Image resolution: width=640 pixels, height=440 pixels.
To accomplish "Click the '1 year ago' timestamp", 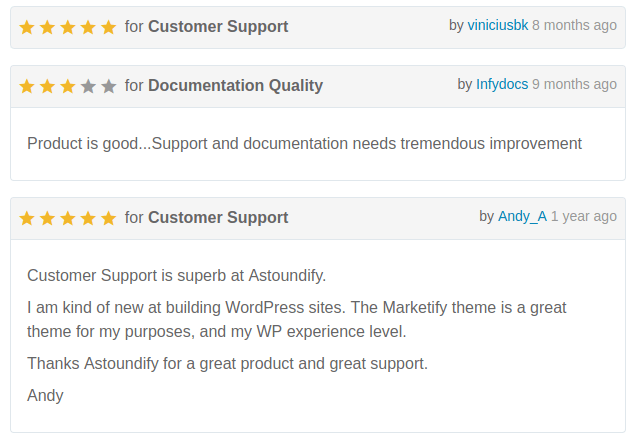I will [584, 216].
